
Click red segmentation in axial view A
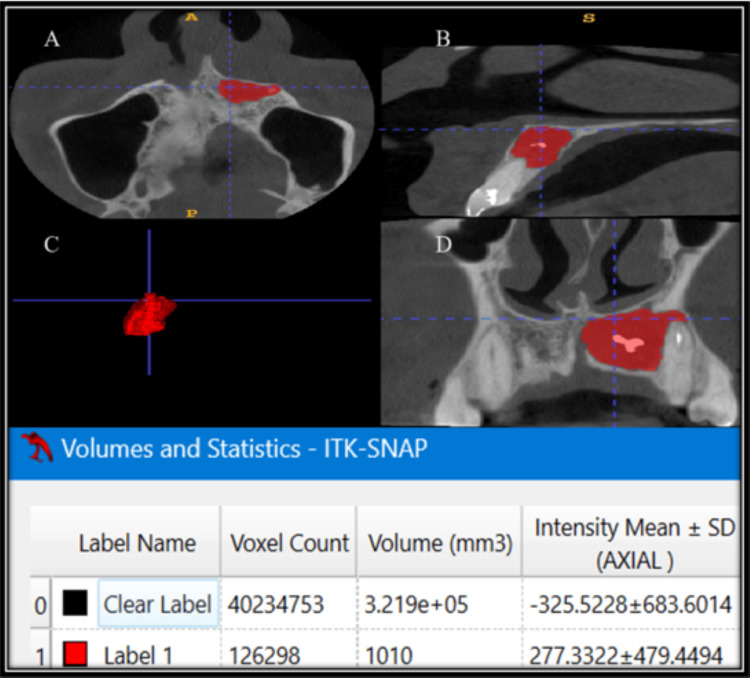(x=247, y=91)
